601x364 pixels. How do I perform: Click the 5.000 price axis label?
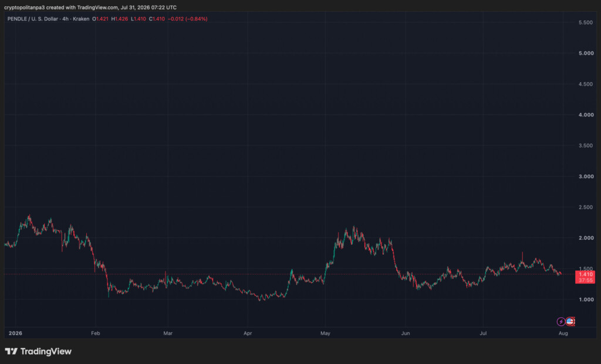pyautogui.click(x=586, y=53)
